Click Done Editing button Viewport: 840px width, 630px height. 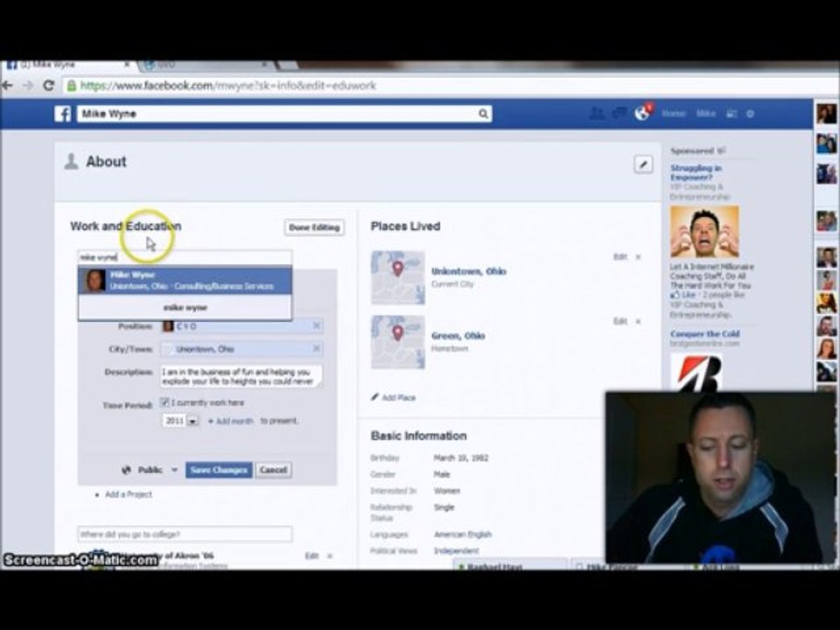[x=314, y=227]
